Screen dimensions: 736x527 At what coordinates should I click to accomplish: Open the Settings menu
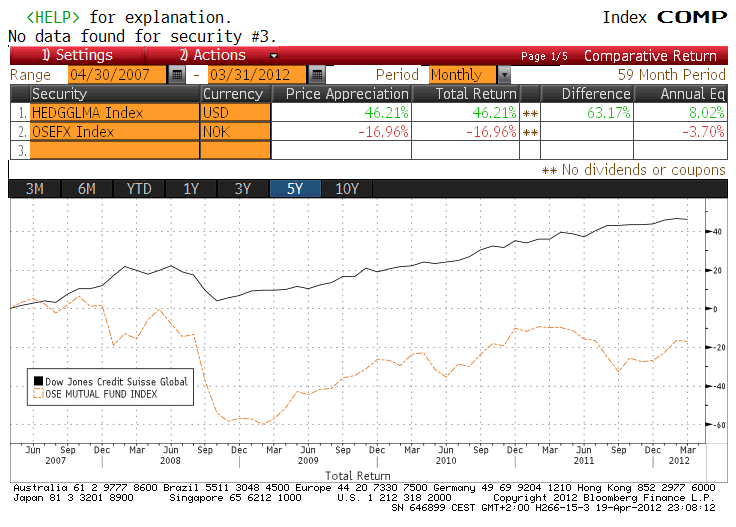77,55
